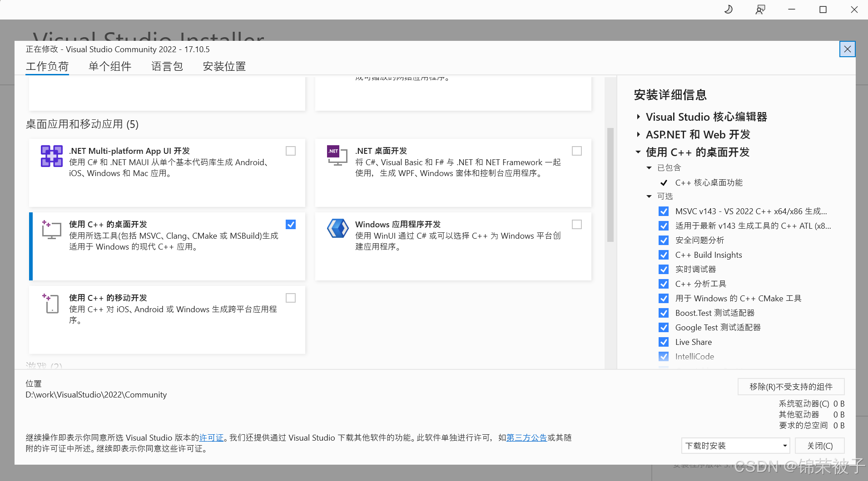Image resolution: width=868 pixels, height=481 pixels.
Task: Click the C++ desktop development monitor icon
Action: point(52,230)
